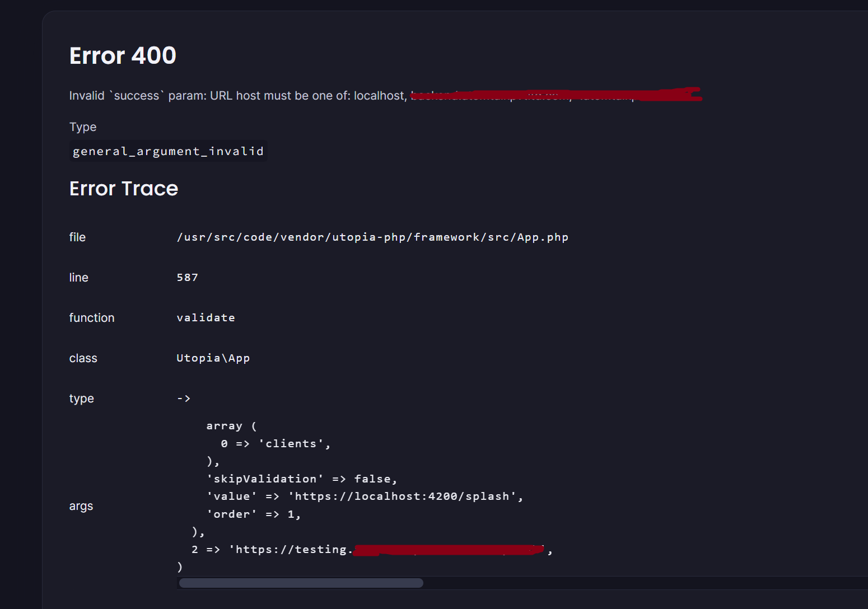Click the Error 400 heading

coord(122,55)
